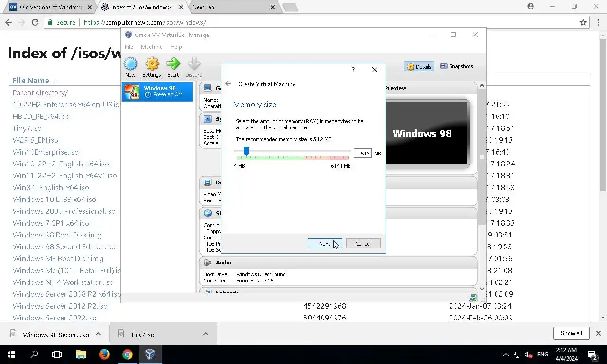Switch to the Snapshots view

point(457,66)
